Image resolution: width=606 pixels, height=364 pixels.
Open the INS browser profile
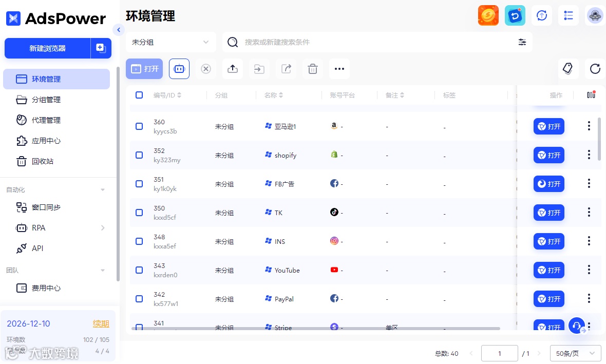[549, 241]
